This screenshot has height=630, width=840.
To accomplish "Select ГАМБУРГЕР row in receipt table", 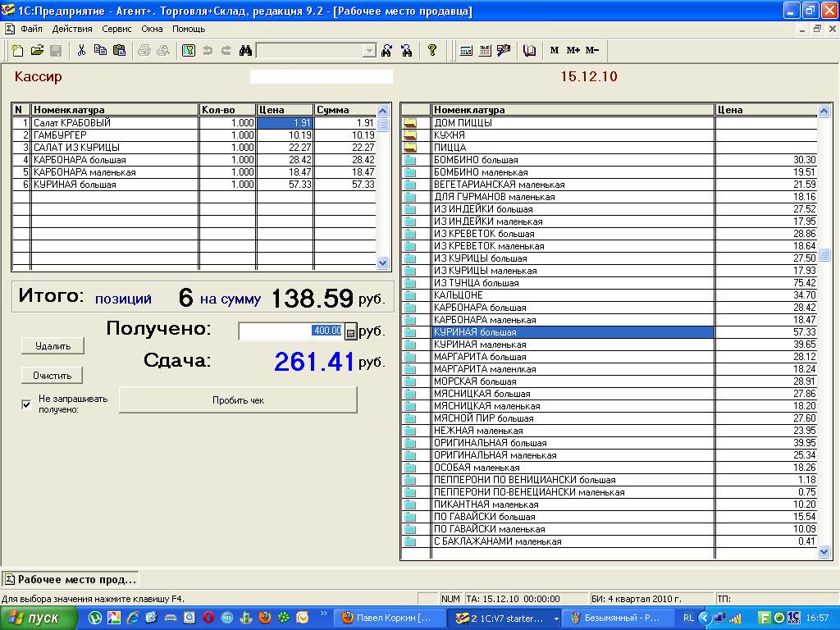I will click(194, 135).
